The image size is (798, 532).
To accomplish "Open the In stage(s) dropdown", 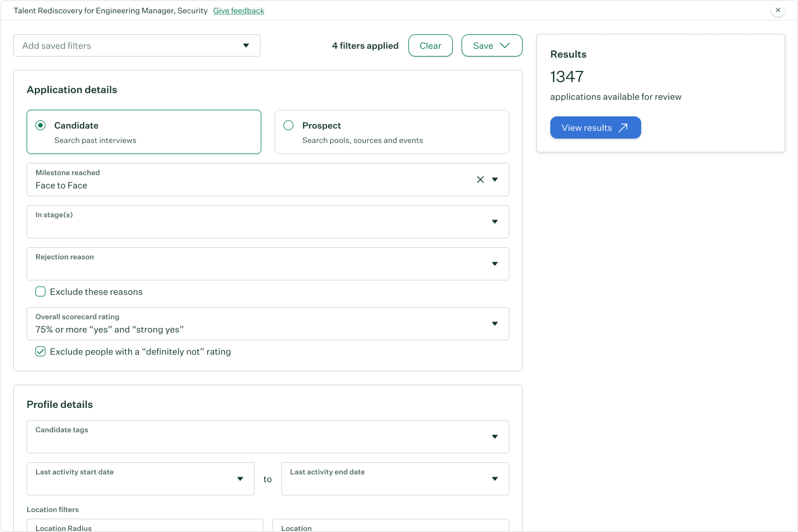I will tap(268, 222).
